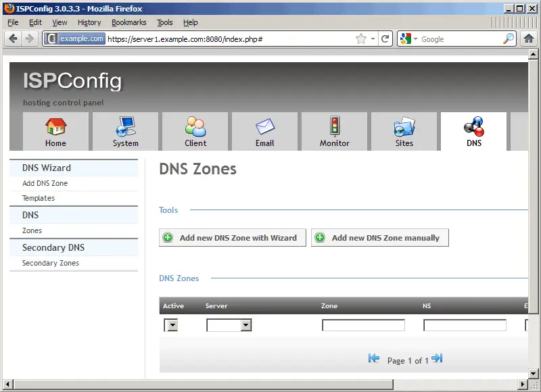Click the vertical scrollbar down arrow
The image size is (541, 392).
click(x=534, y=373)
